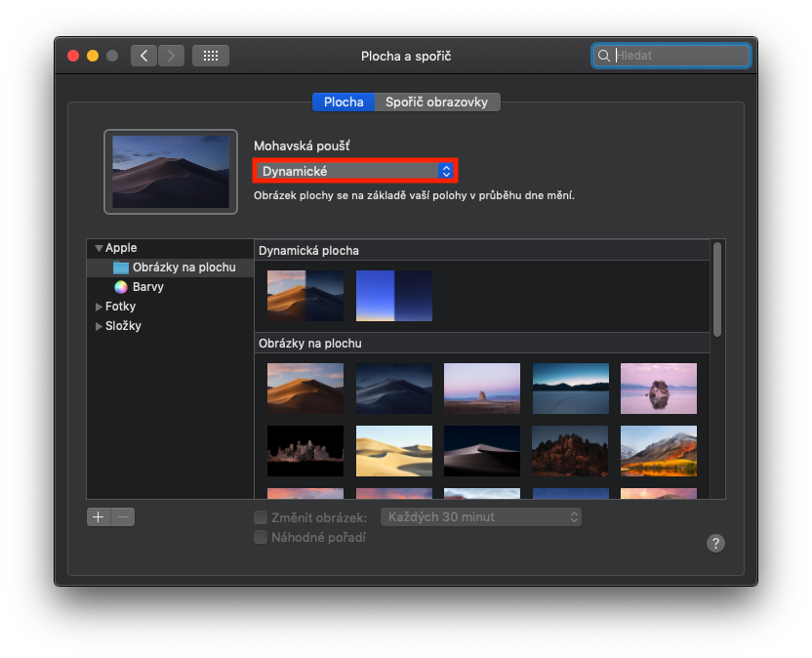The height and width of the screenshot is (658, 812).
Task: Select the Plocha tab
Action: (344, 102)
